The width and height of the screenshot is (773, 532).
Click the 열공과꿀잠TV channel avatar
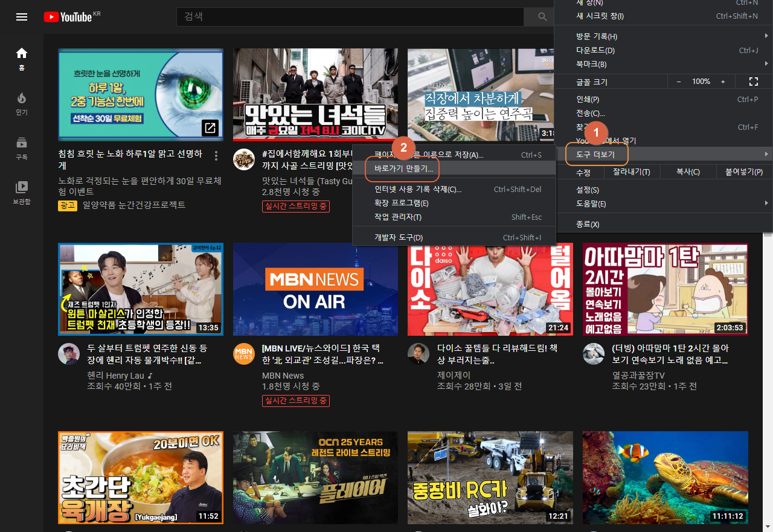tap(594, 354)
